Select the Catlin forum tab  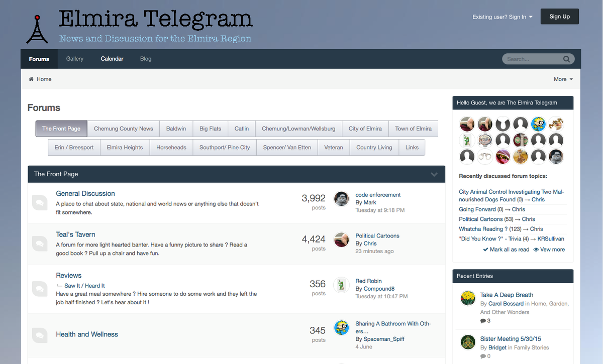click(242, 129)
